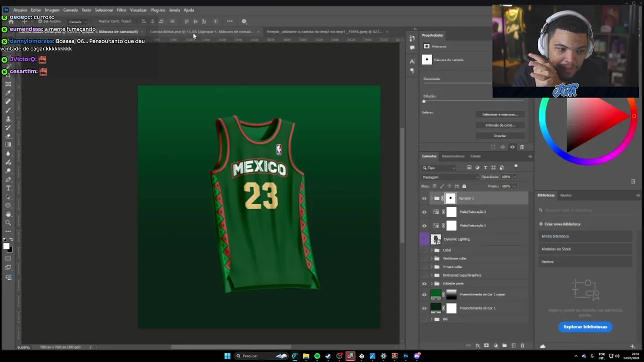This screenshot has width=644, height=362.
Task: Hide the Editable parts group
Action: [x=424, y=284]
